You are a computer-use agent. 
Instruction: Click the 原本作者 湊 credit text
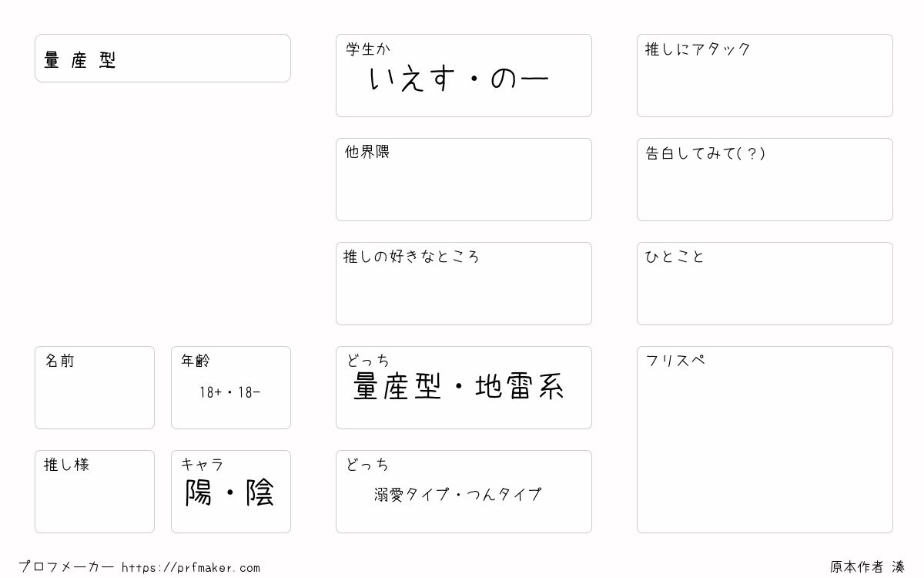click(x=867, y=567)
